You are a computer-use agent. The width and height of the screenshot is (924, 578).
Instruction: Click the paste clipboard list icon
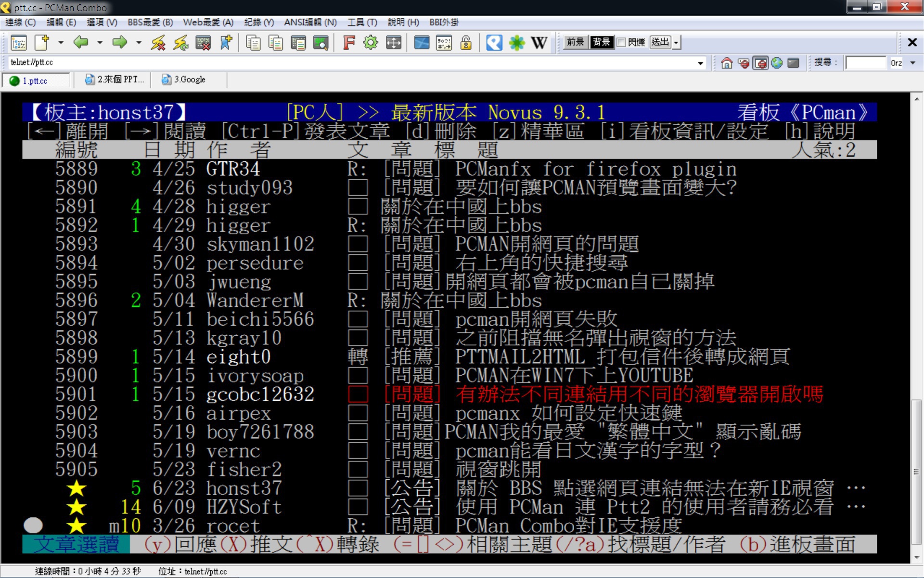click(x=298, y=43)
